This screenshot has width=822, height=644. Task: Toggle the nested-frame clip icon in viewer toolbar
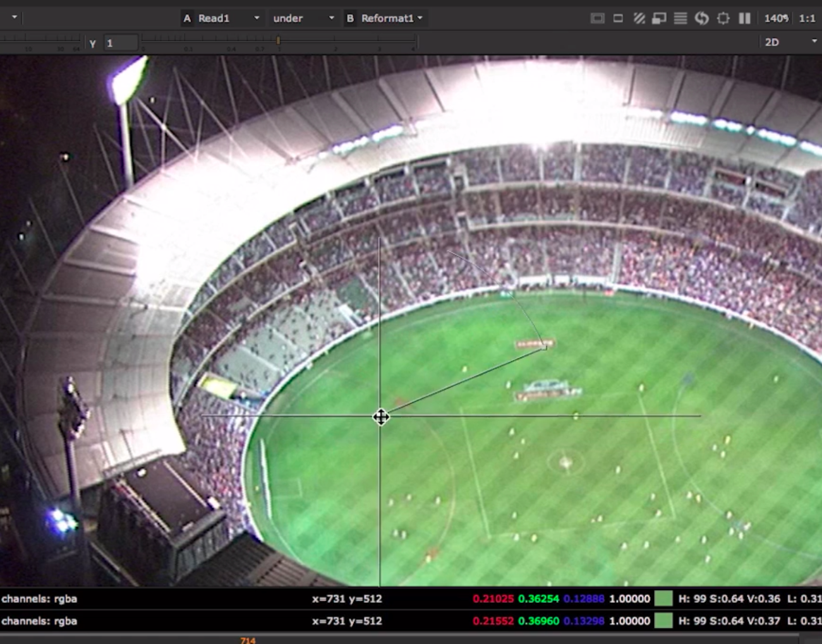coord(597,18)
